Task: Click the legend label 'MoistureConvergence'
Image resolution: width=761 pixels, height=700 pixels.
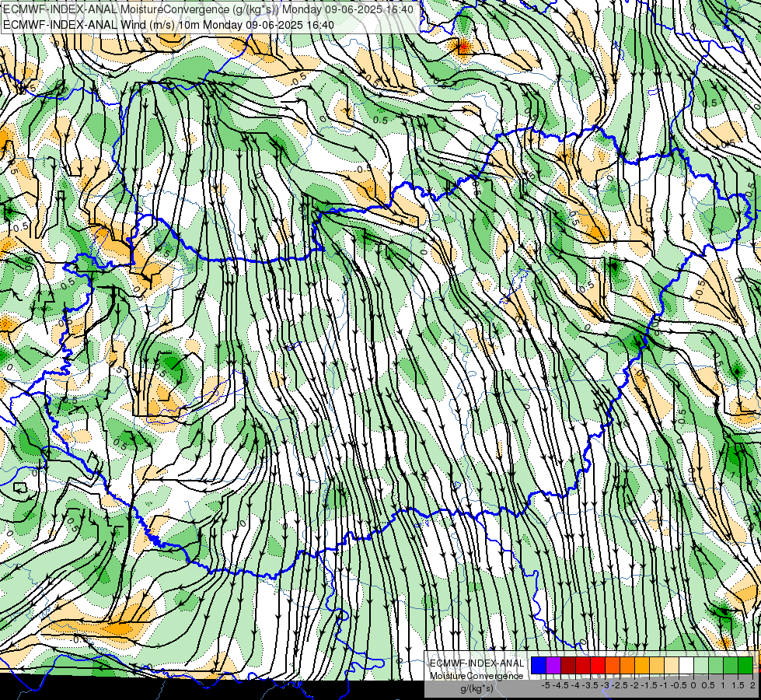Action: pos(477,676)
